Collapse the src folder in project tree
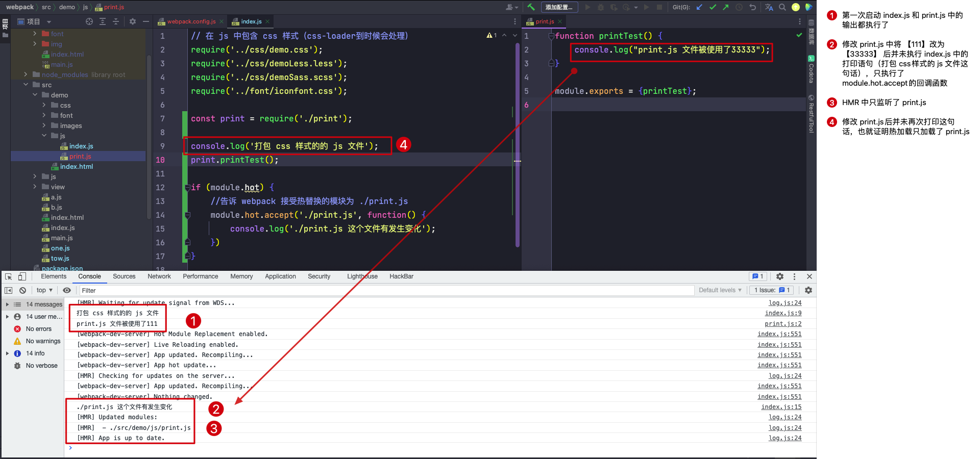 26,85
